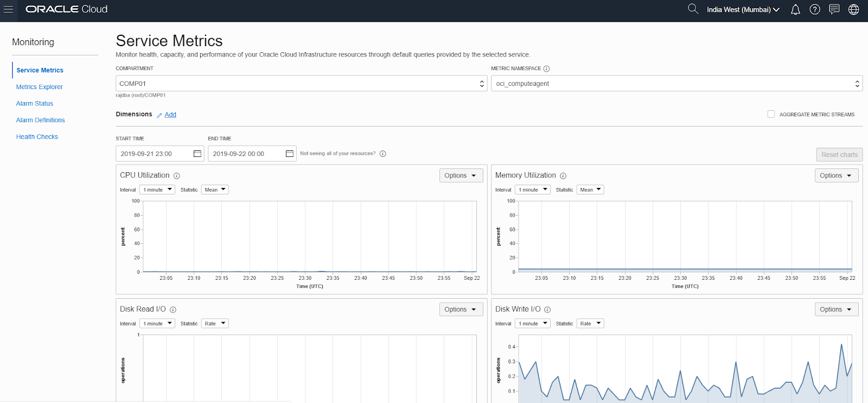Click info icon beside Disk Read I/O
The image size is (868, 403).
(173, 310)
